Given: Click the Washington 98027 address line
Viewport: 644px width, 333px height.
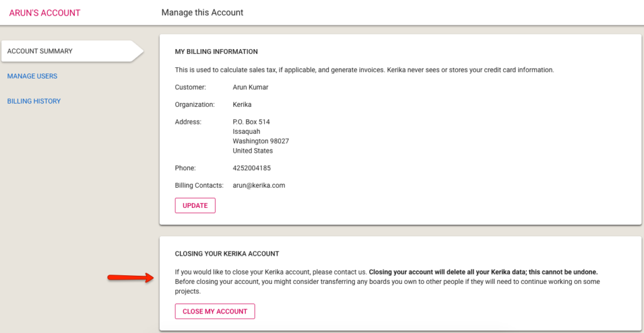Looking at the screenshot, I should [261, 141].
